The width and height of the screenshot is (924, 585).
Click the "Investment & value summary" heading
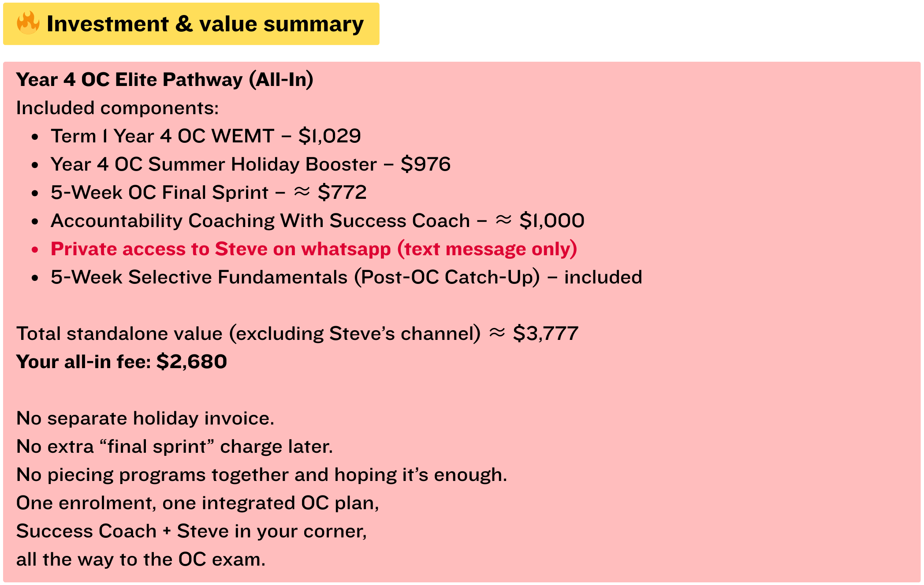click(205, 24)
